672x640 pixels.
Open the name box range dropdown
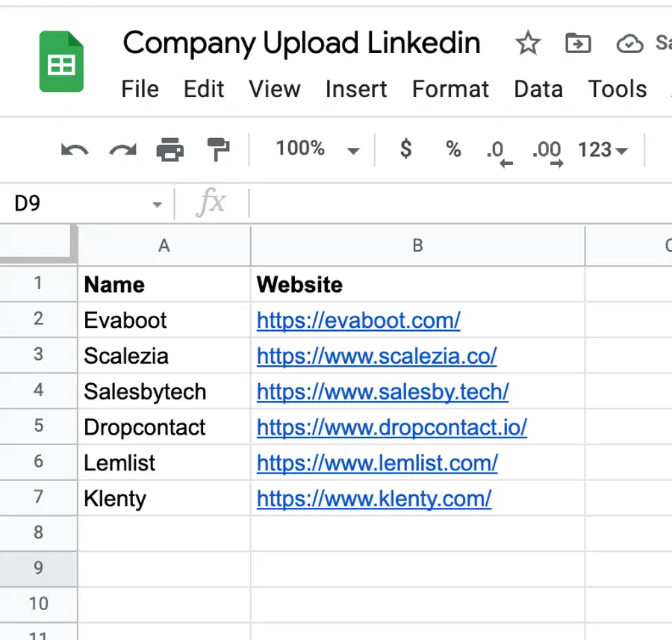click(156, 203)
